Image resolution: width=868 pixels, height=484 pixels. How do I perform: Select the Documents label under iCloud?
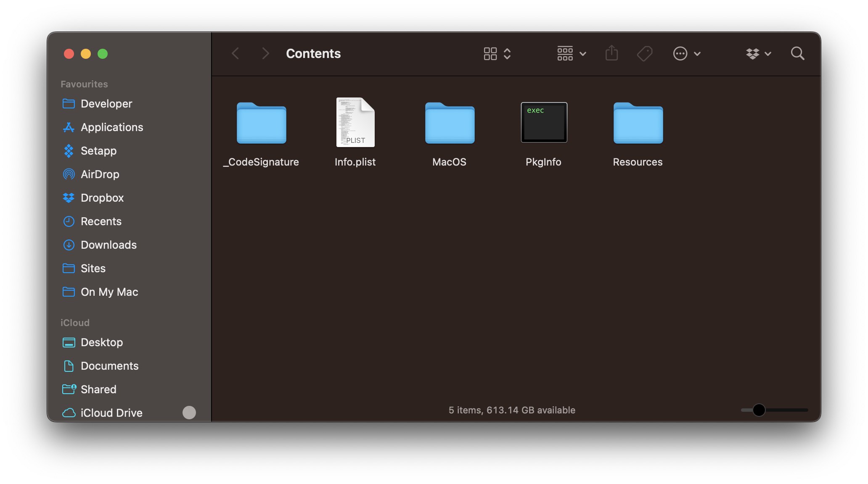pos(109,366)
